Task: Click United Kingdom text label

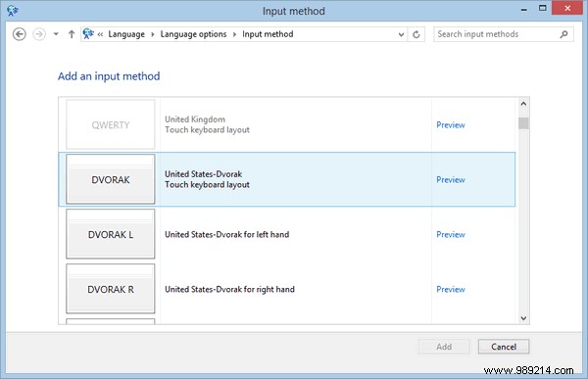Action: [x=195, y=119]
